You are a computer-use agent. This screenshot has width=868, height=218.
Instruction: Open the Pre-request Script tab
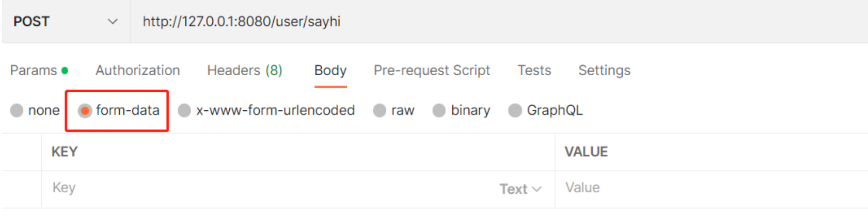pos(432,70)
